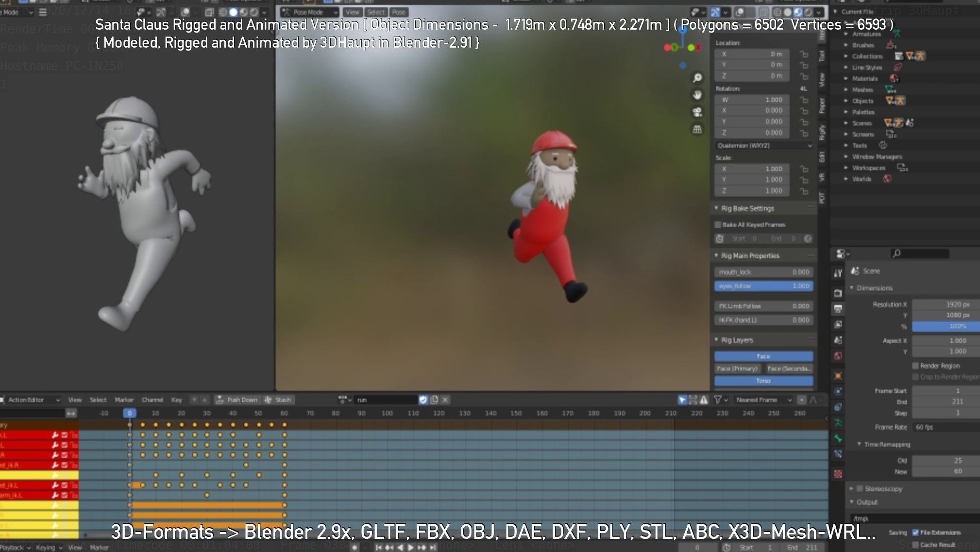Click the run action name field
The image size is (980, 552).
pyautogui.click(x=386, y=400)
